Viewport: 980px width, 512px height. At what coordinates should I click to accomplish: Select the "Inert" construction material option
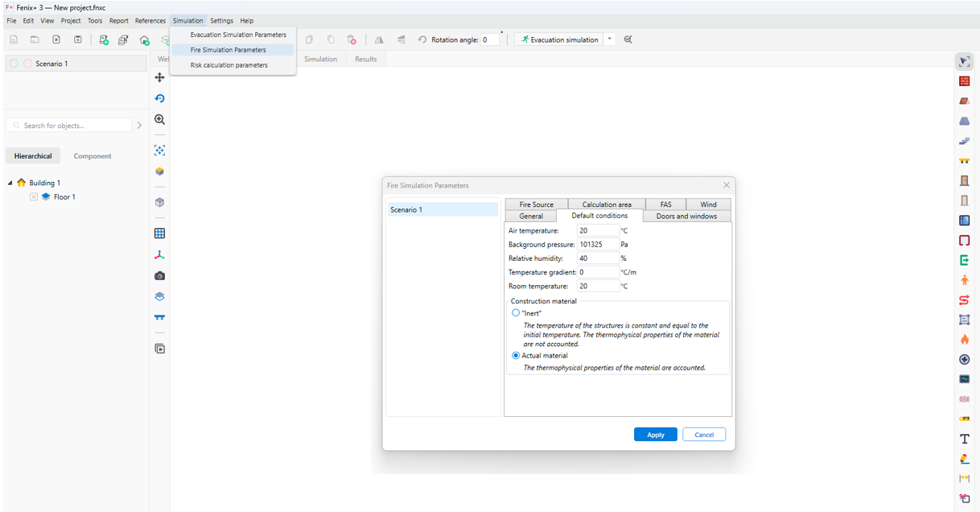516,313
